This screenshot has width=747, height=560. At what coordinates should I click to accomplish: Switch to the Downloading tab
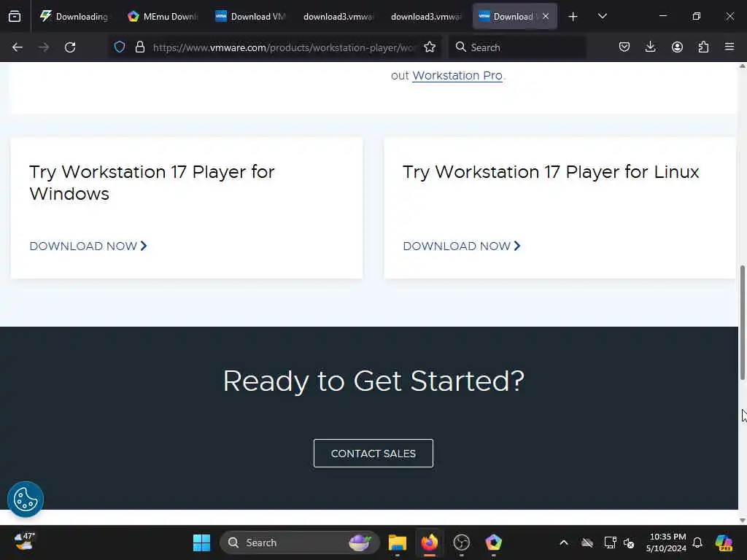tap(74, 16)
